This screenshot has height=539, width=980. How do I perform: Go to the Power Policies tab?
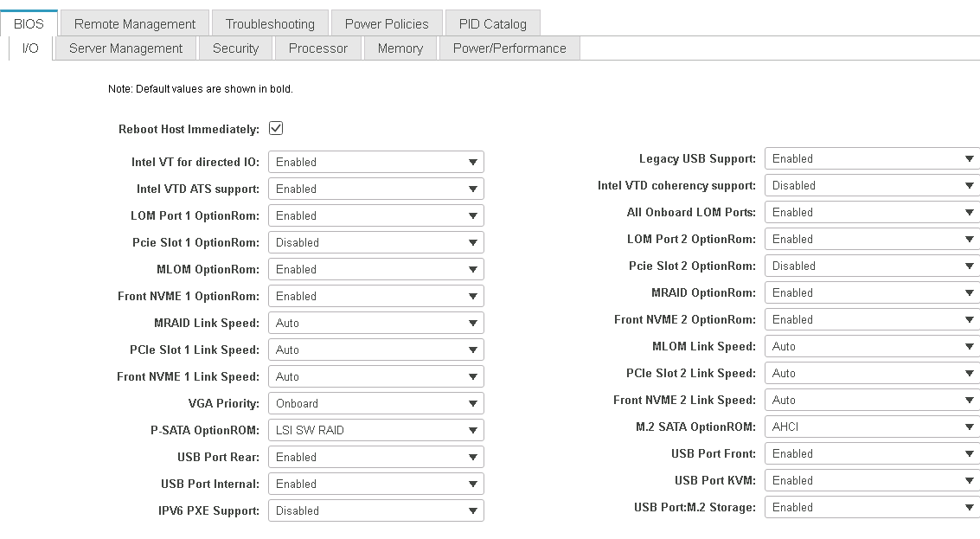387,23
